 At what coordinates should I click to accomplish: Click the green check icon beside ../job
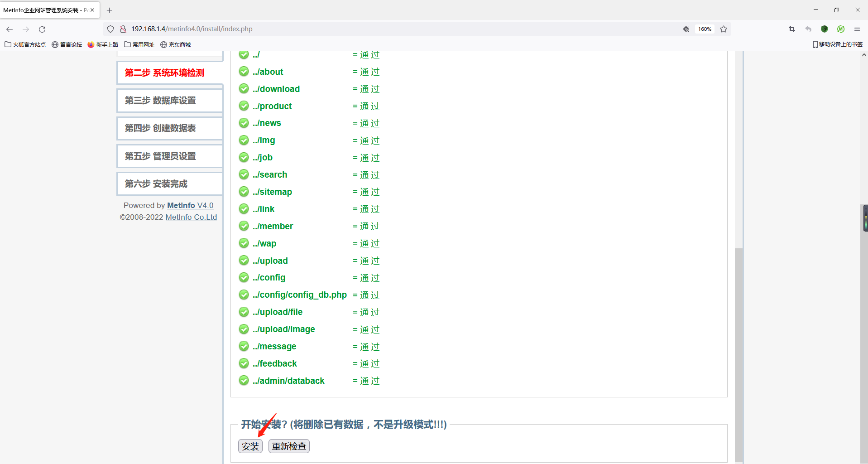tap(244, 157)
